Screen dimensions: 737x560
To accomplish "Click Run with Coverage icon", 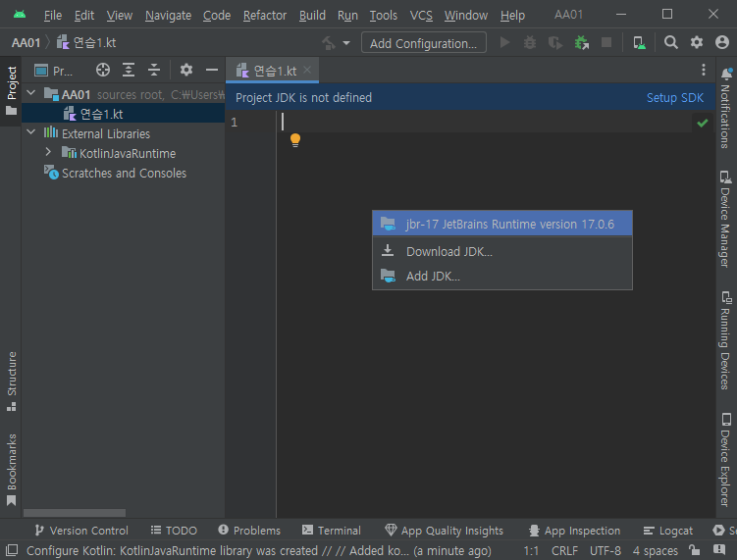I will (x=555, y=43).
